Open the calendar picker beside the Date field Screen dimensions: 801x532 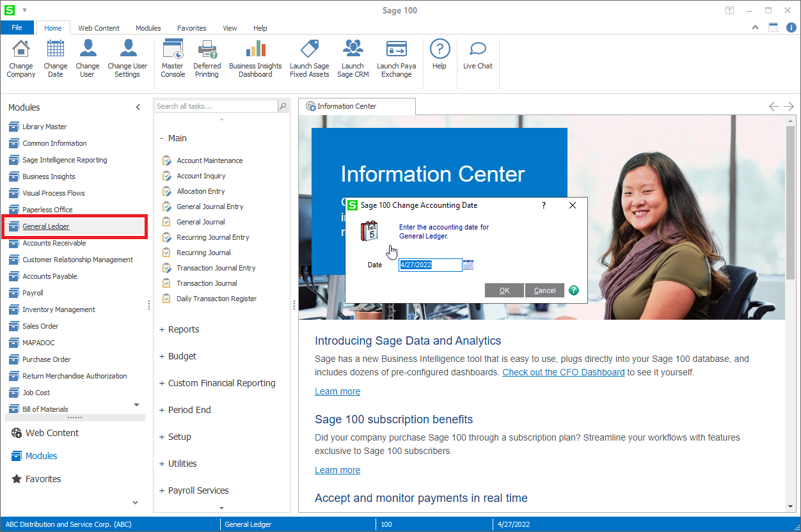(468, 265)
